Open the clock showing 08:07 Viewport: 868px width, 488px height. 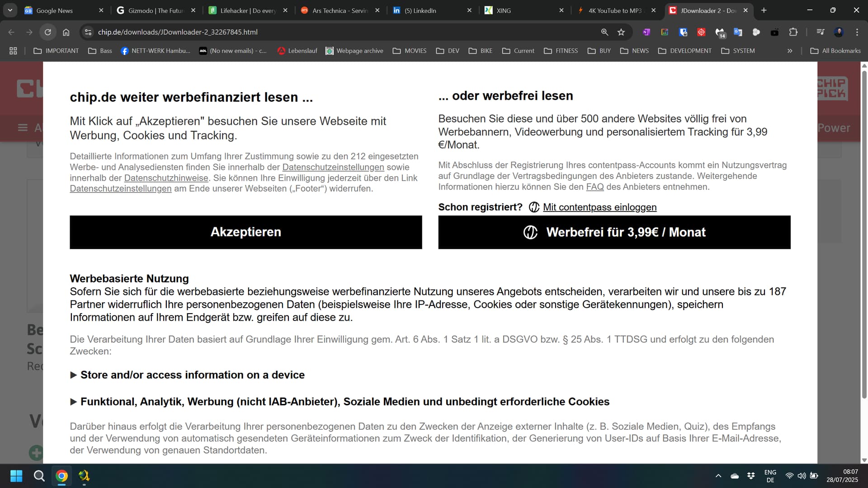(842, 476)
